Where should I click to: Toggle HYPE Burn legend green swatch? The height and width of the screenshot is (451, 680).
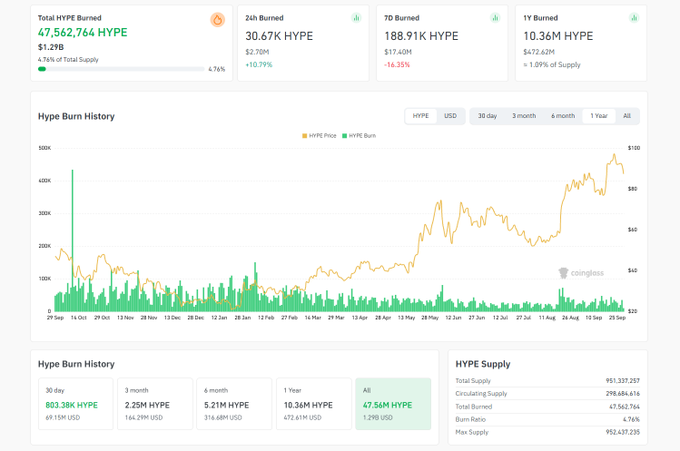tap(344, 136)
